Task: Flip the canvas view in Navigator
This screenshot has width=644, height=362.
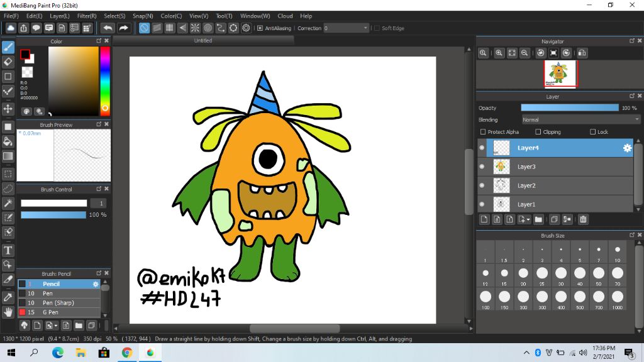Action: click(x=582, y=53)
